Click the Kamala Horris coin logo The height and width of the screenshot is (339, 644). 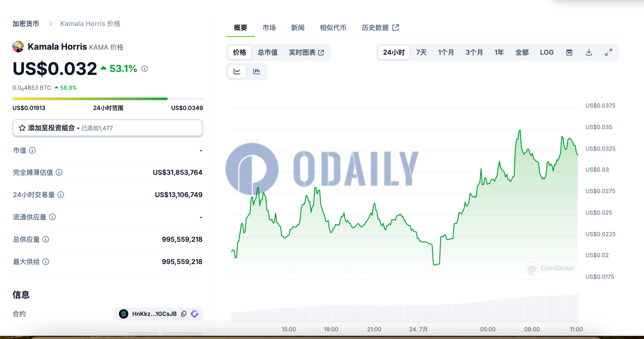click(18, 47)
